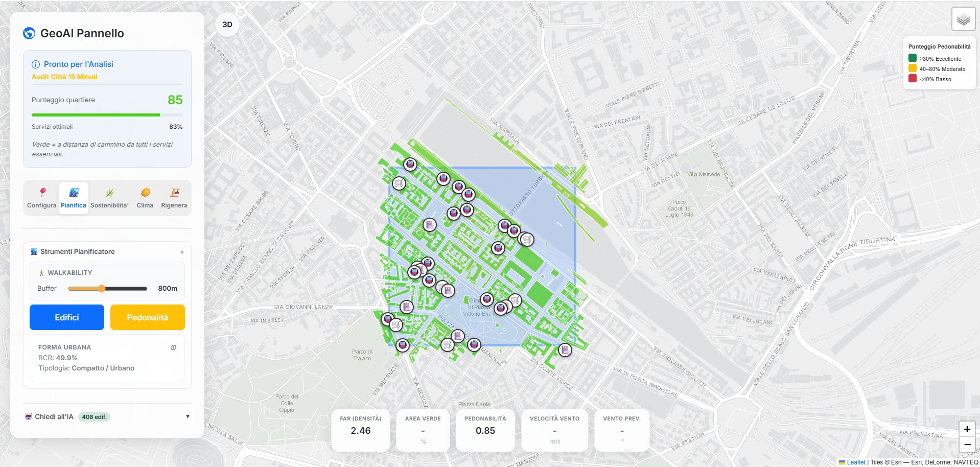Click the Velocità Vento stat card
The width and height of the screenshot is (980, 467).
pos(555,430)
